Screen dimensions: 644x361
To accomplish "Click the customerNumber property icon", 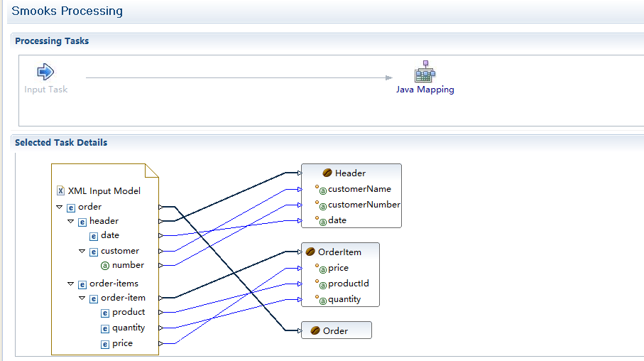I will coord(321,205).
